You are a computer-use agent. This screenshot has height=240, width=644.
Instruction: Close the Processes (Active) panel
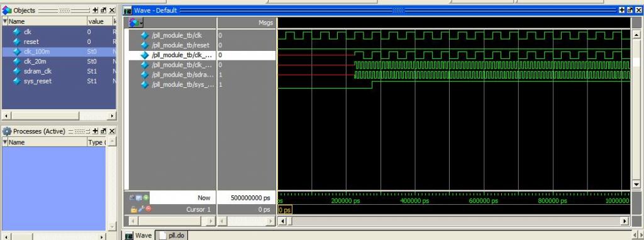coord(112,131)
